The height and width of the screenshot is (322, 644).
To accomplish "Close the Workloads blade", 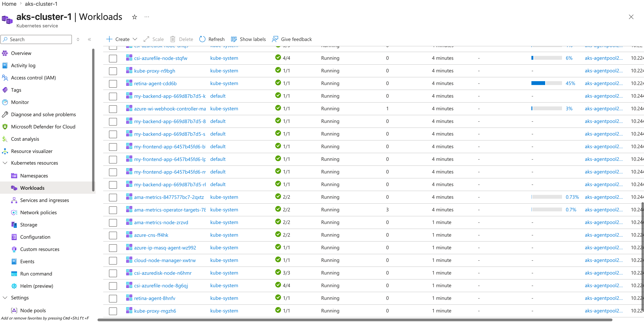I will (631, 17).
